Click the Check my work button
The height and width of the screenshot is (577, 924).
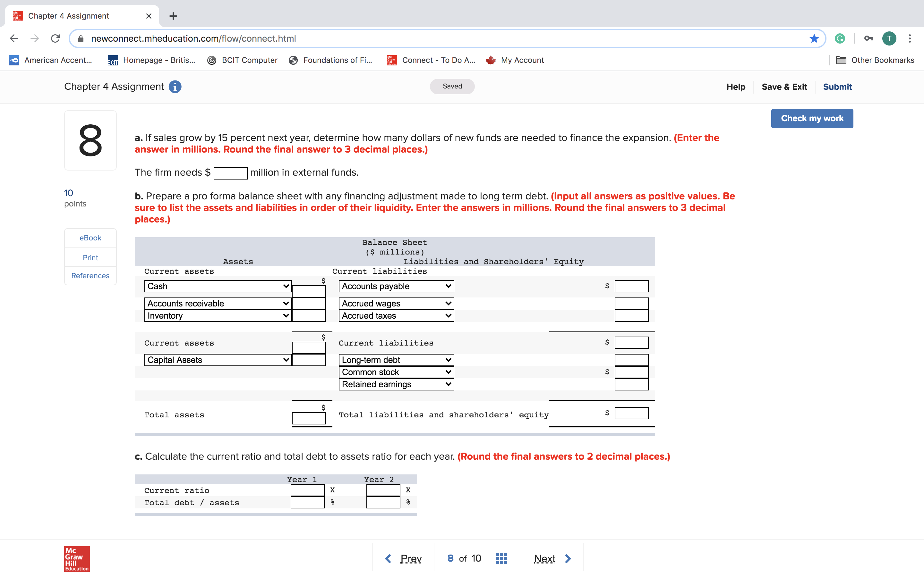coord(812,118)
